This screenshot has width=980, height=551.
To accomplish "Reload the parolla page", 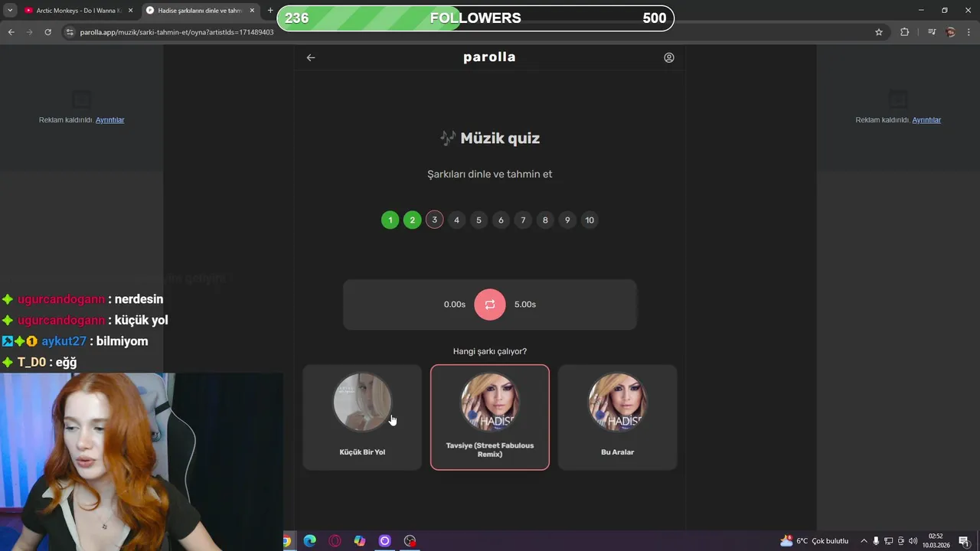I will click(x=48, y=32).
